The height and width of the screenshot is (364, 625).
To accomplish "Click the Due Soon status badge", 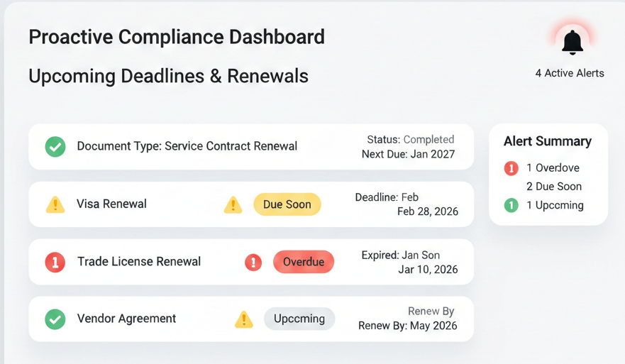I will pyautogui.click(x=287, y=204).
